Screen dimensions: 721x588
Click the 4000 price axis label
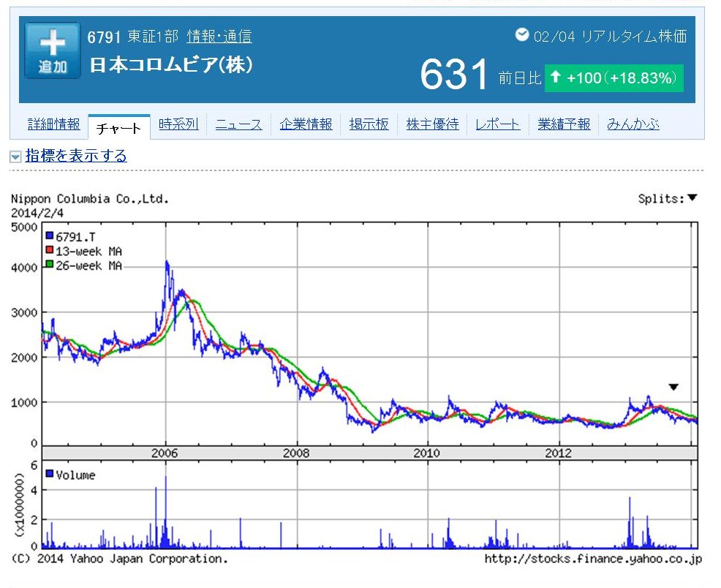tap(24, 268)
